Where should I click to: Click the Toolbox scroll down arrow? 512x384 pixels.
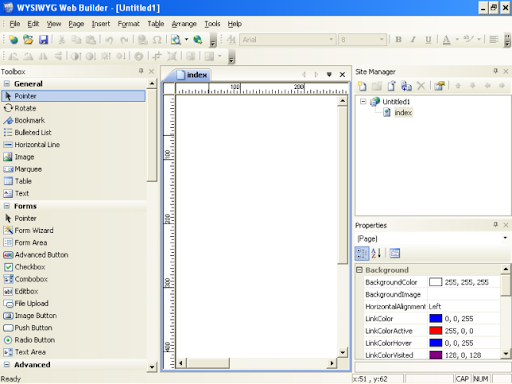152,367
